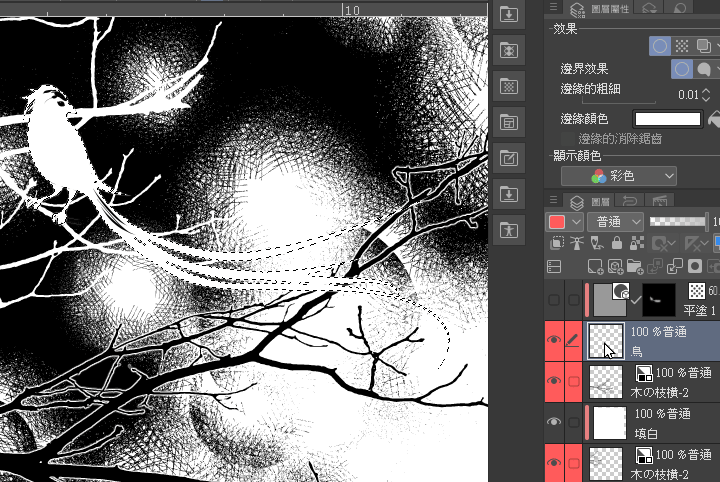Open the red palette color dropdown
720x482 pixels.
coord(564,222)
